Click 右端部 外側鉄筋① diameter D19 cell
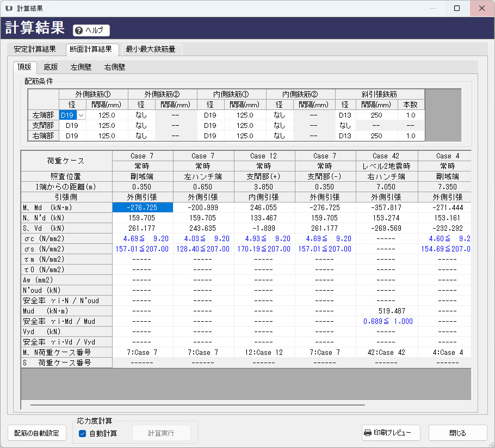Viewport: 495px width, 448px height. pyautogui.click(x=72, y=136)
